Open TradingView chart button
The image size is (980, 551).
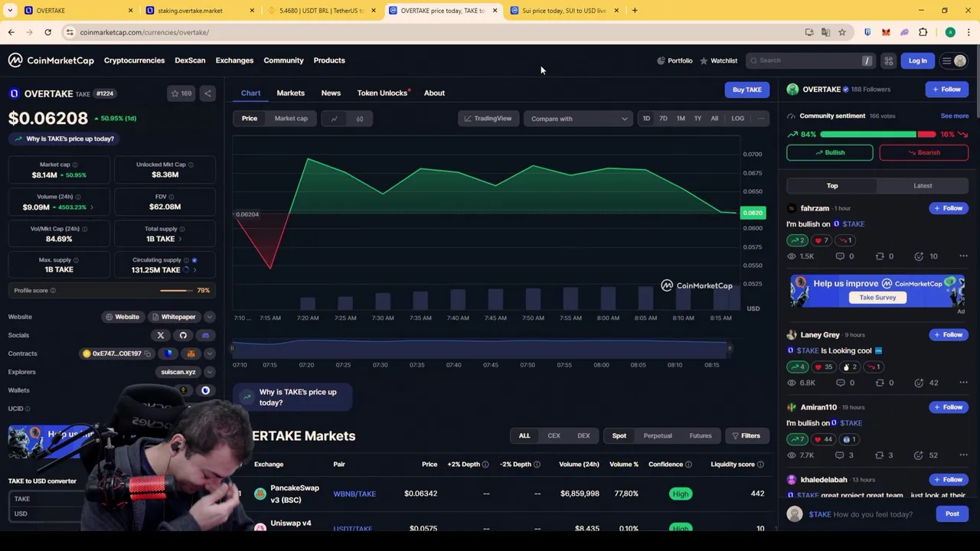tap(488, 119)
